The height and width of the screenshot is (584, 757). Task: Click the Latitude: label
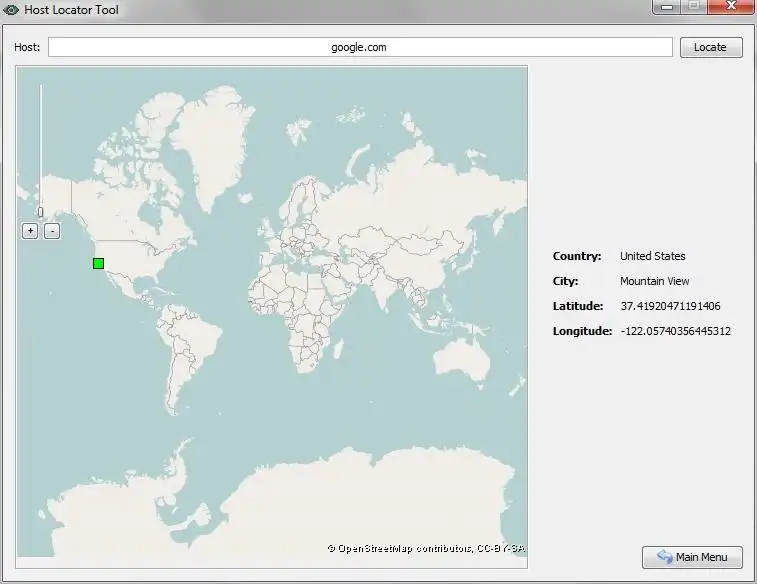(578, 306)
